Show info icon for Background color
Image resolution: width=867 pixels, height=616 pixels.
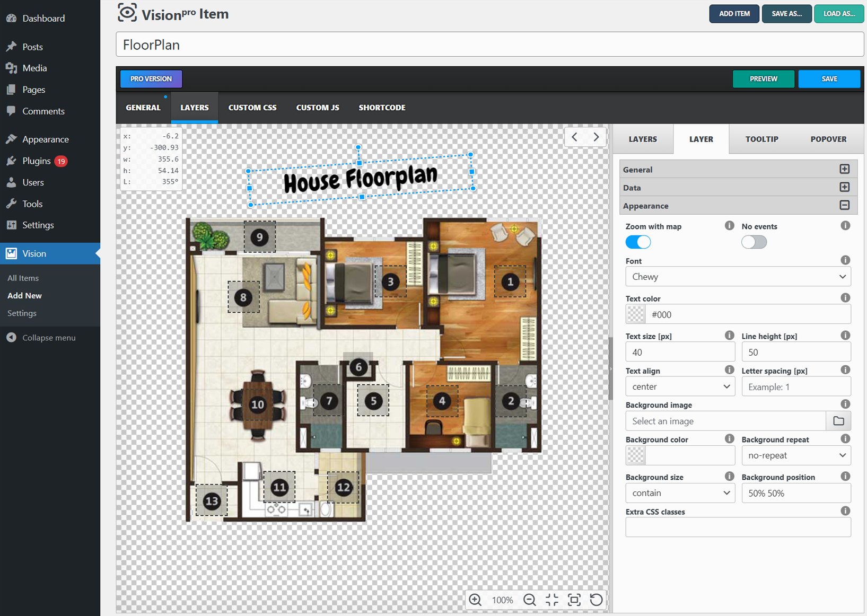pos(730,439)
